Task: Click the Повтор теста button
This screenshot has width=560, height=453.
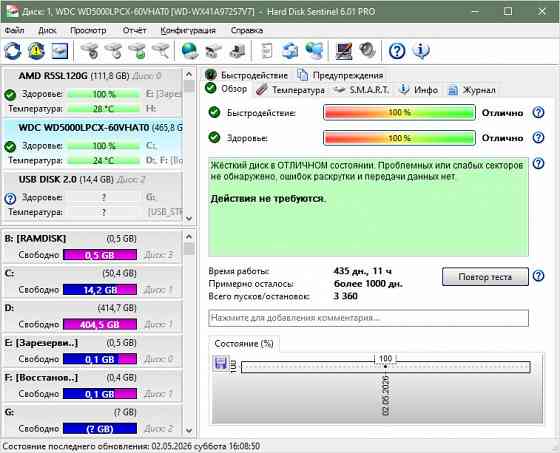Action: pyautogui.click(x=485, y=277)
